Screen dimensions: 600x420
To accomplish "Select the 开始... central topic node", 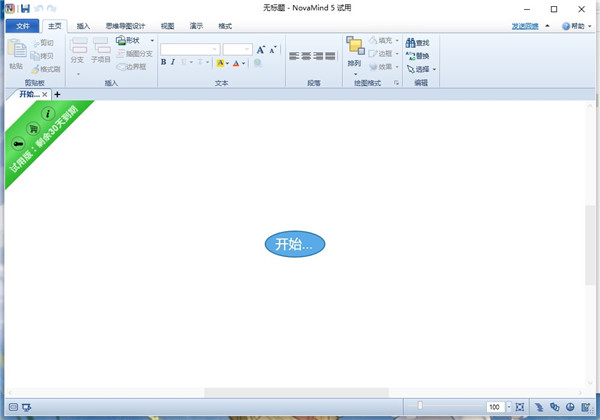I will tap(295, 244).
